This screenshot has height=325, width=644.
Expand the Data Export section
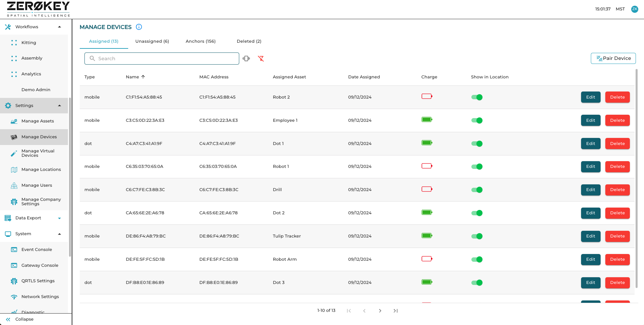click(x=60, y=218)
